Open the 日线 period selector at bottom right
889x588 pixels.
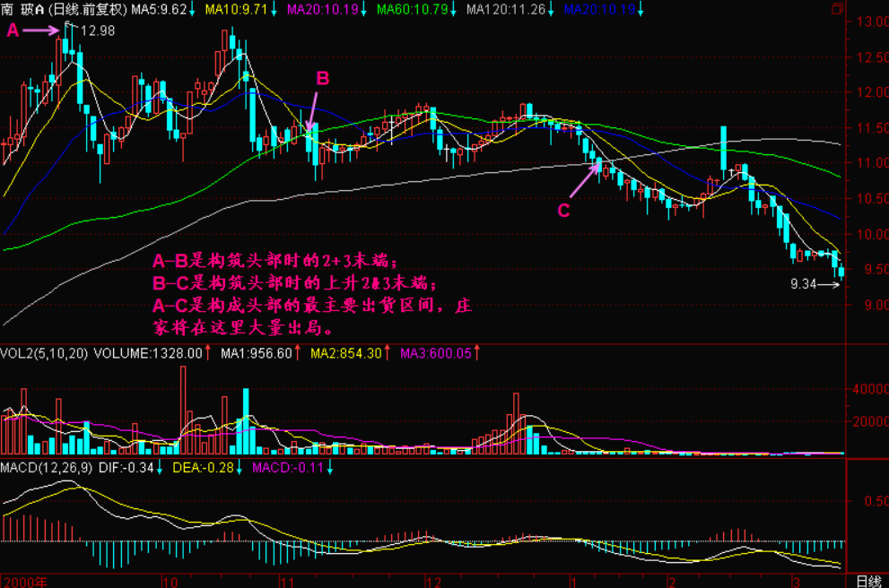pos(867,581)
